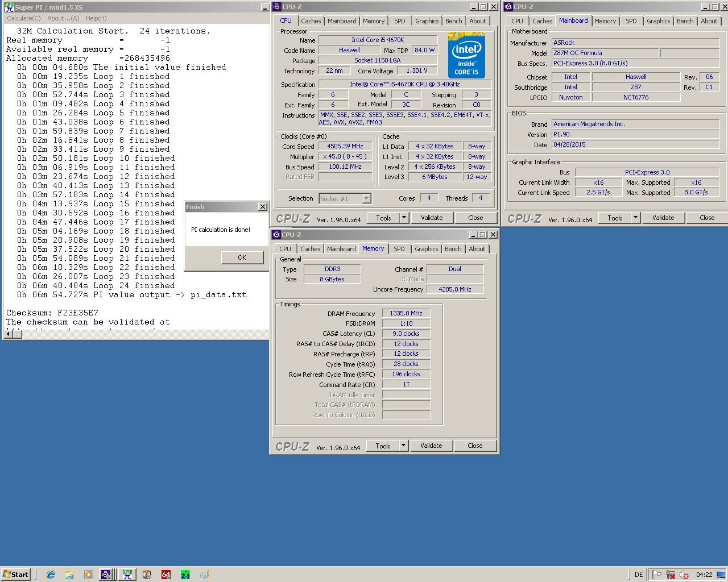Open Memory tab in Mainboard window
This screenshot has width=728, height=582.
(605, 21)
